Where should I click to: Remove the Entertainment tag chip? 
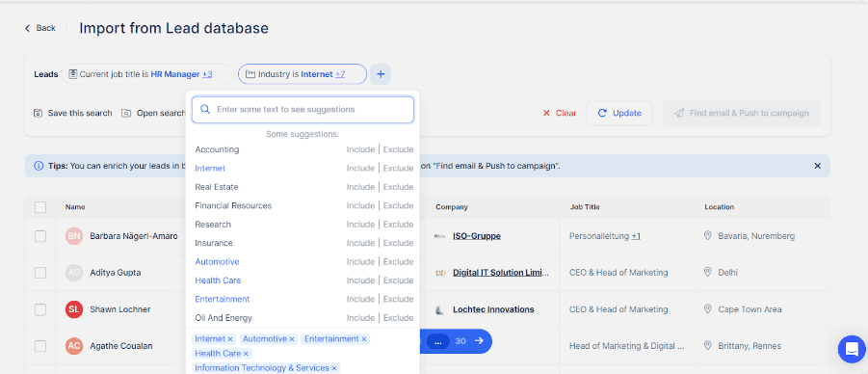[364, 338]
